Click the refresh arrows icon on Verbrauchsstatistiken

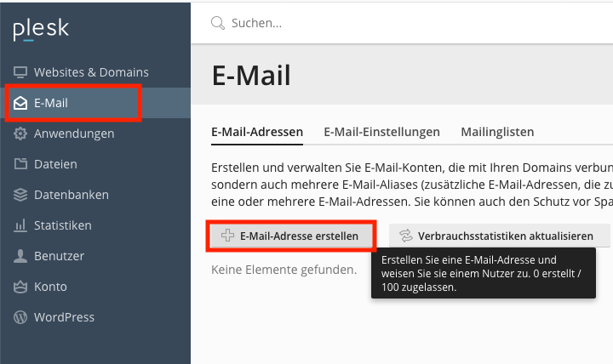406,236
